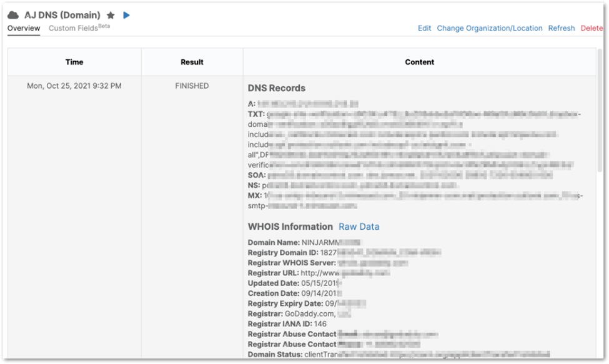Click the cloud icon beside AJ DNS

pyautogui.click(x=12, y=14)
